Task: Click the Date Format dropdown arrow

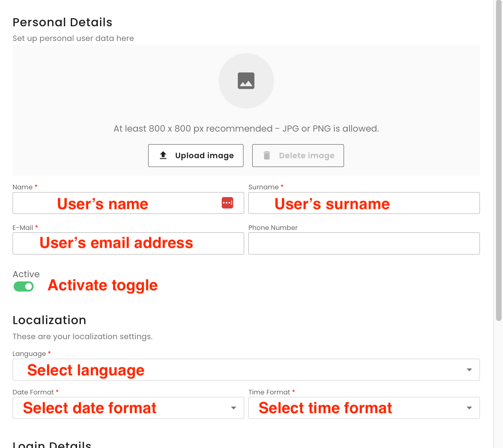Action: 233,408
